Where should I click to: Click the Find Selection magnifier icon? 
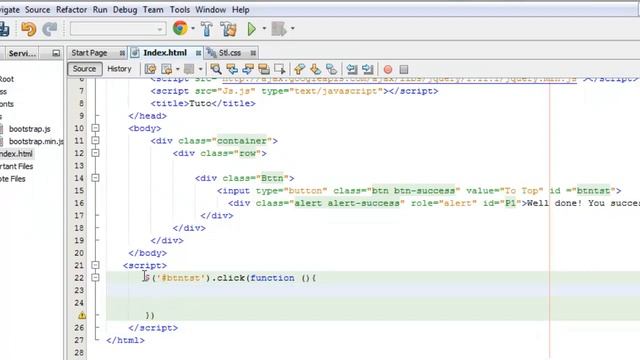click(x=216, y=69)
